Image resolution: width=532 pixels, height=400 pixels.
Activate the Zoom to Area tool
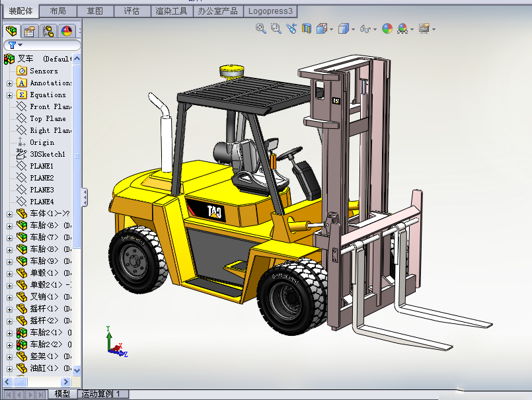(276, 29)
